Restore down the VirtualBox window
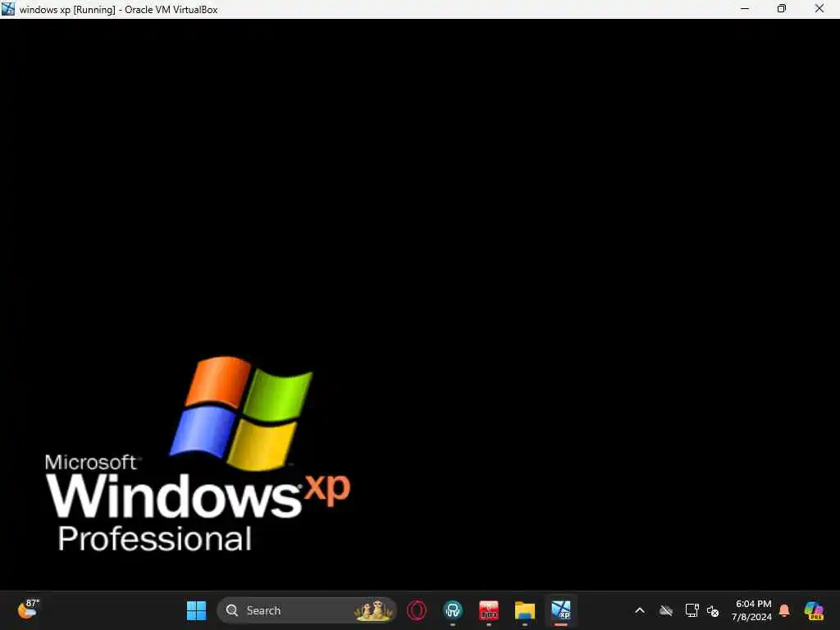Viewport: 840px width, 630px height. (782, 8)
